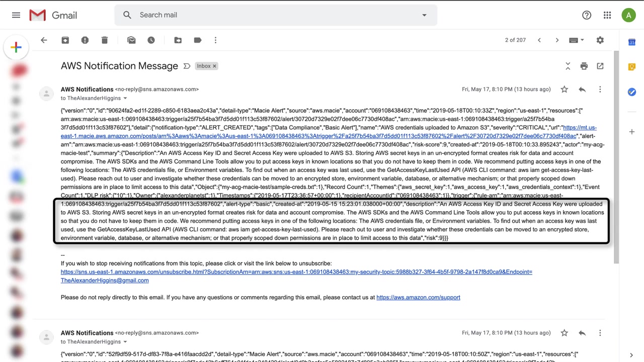Open Google Keep side panel
The image size is (644, 362).
tap(632, 67)
